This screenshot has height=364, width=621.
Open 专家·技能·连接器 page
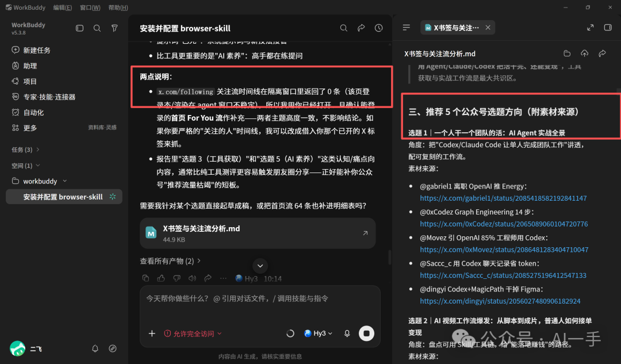[x=43, y=97]
